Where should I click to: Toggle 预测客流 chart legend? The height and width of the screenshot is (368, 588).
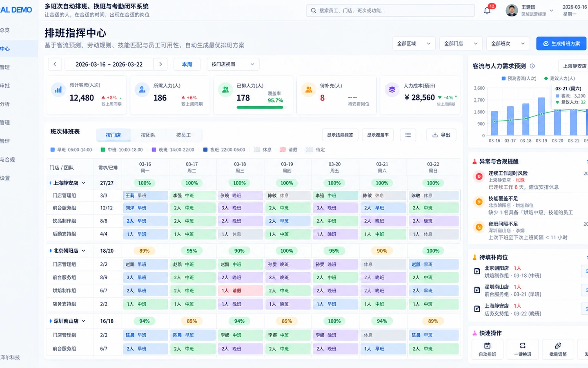coord(519,79)
